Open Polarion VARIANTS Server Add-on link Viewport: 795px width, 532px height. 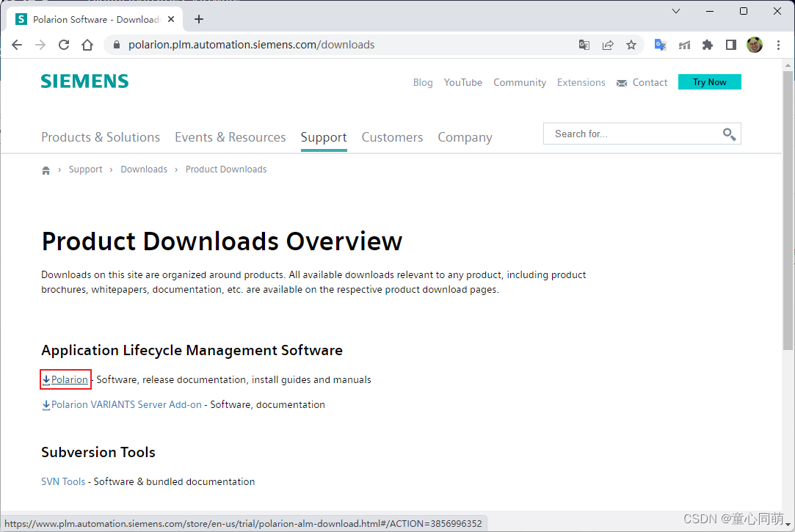[x=126, y=404]
